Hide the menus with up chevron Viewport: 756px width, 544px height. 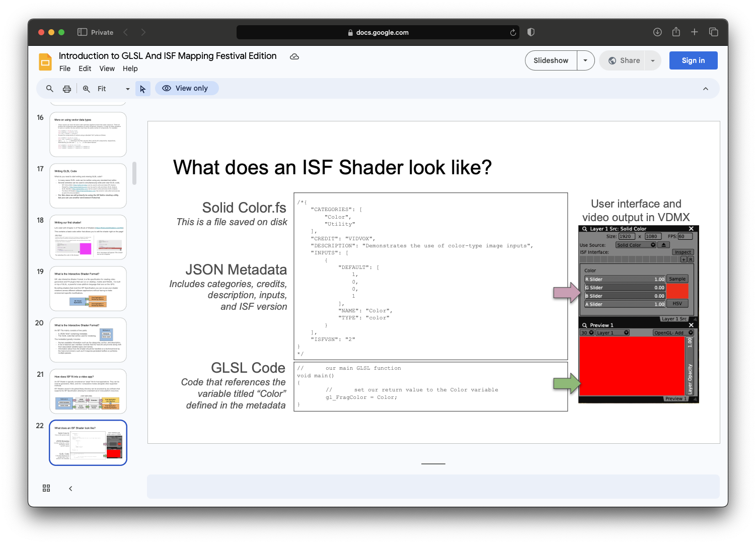tap(706, 89)
